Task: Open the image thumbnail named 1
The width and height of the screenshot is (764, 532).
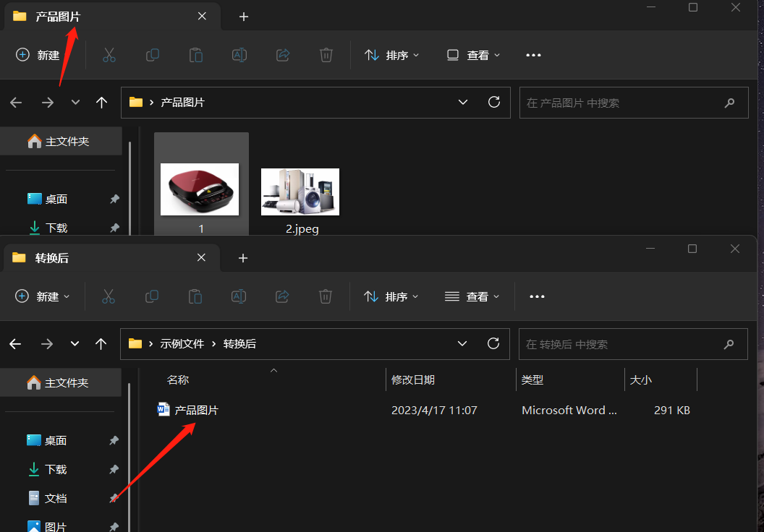Action: coord(200,189)
